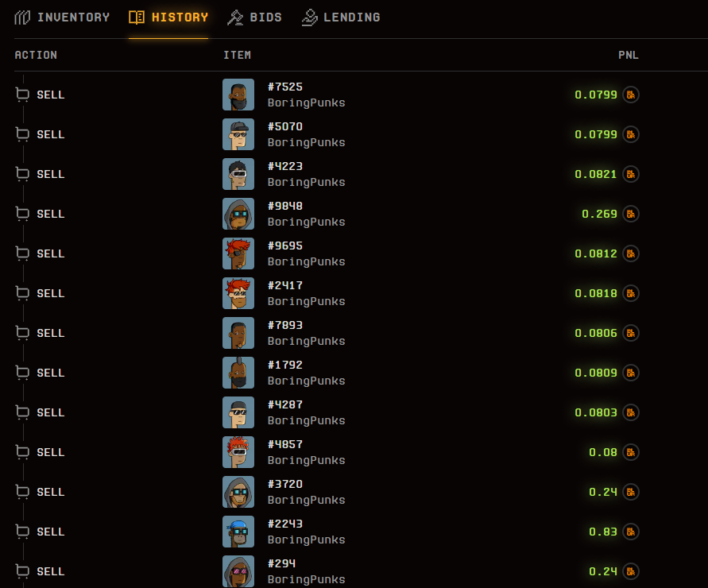Screen dimensions: 708x588
Task: Click the currency icon in the #3720 row
Action: 631,493
